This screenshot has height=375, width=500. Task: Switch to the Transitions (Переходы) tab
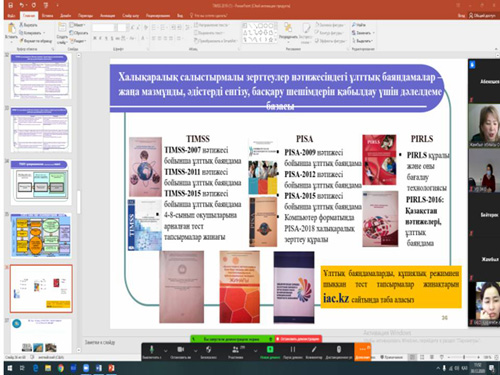(x=85, y=15)
